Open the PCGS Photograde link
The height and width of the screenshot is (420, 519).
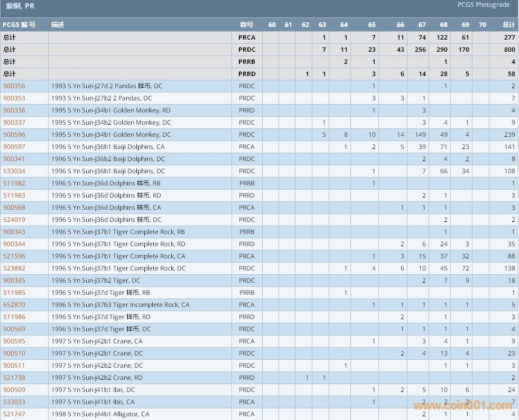[484, 5]
